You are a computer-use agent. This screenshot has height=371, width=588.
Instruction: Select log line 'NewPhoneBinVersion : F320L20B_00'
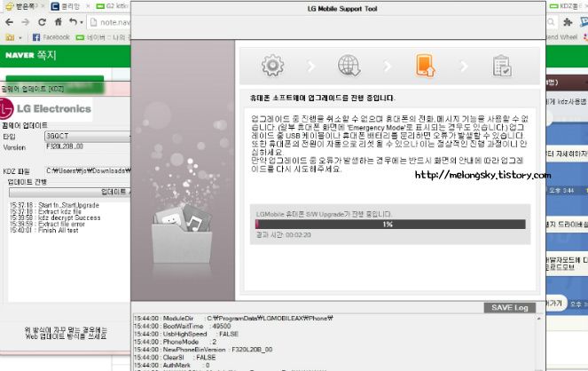coord(203,350)
